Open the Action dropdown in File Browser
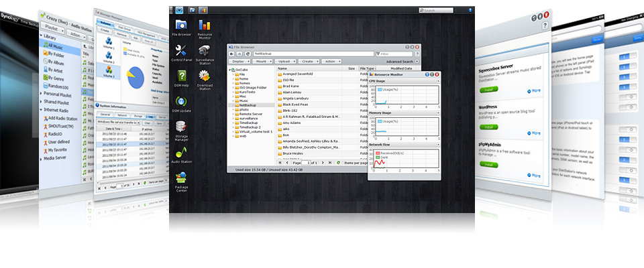Image resolution: width=644 pixels, height=268 pixels. pyautogui.click(x=331, y=61)
